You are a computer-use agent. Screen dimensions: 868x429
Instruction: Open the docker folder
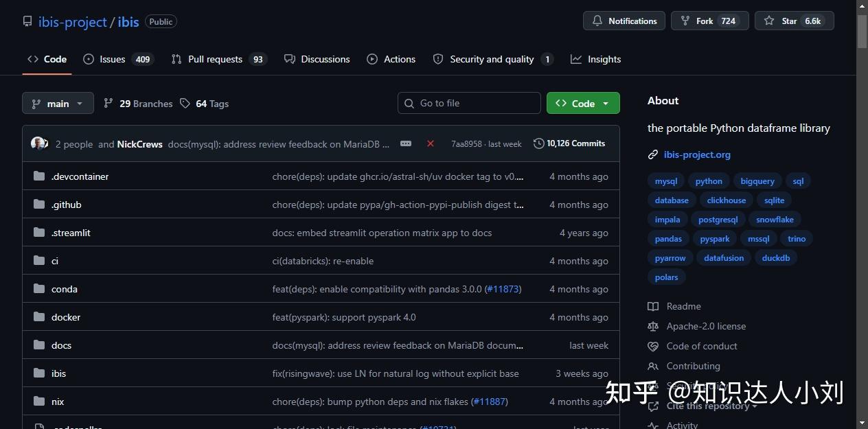[x=66, y=317]
